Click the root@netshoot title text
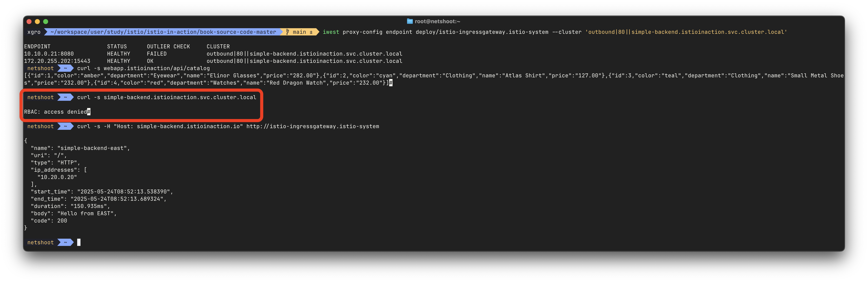This screenshot has height=282, width=868. pyautogui.click(x=437, y=21)
